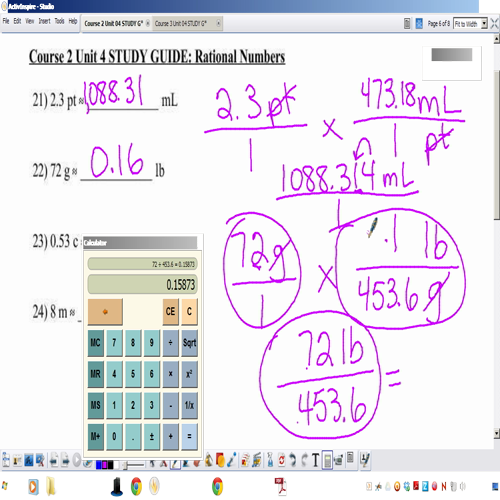Click the volume speaker tray icon
The height and width of the screenshot is (500, 500).
[x=463, y=487]
